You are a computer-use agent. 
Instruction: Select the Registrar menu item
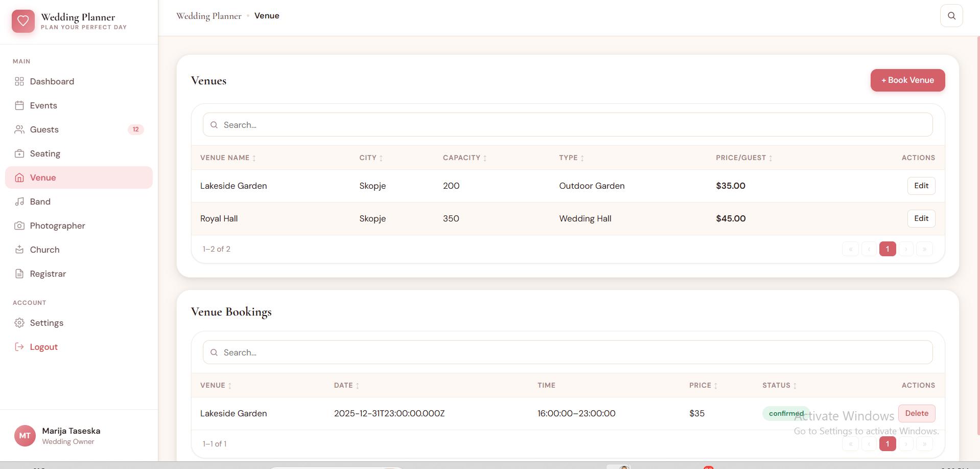48,274
